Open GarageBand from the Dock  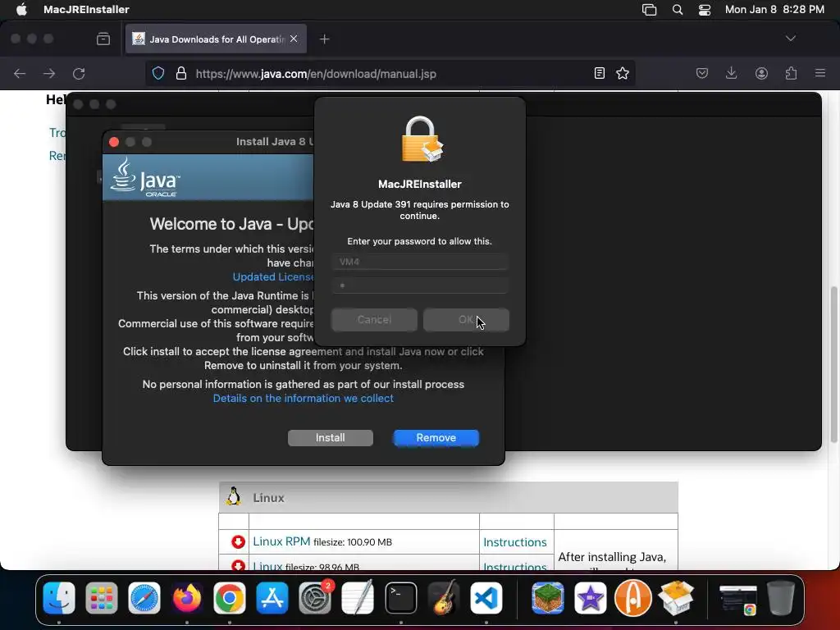tap(444, 598)
